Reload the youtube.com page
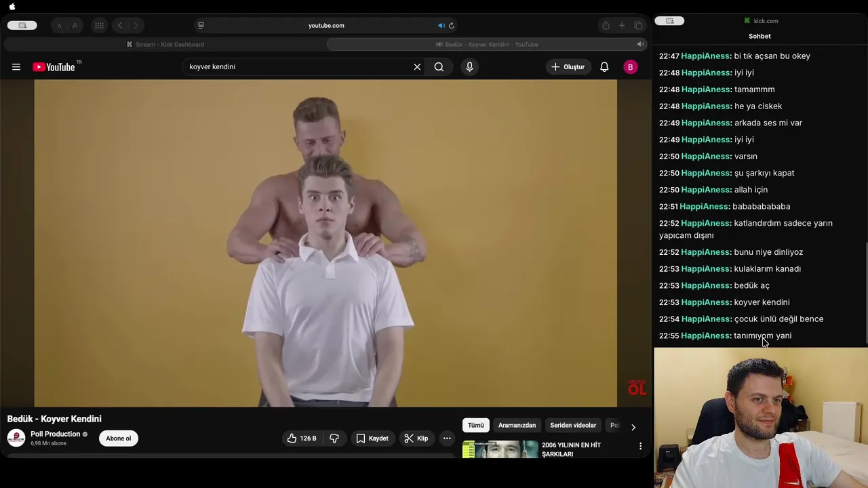The height and width of the screenshot is (488, 868). tap(451, 26)
